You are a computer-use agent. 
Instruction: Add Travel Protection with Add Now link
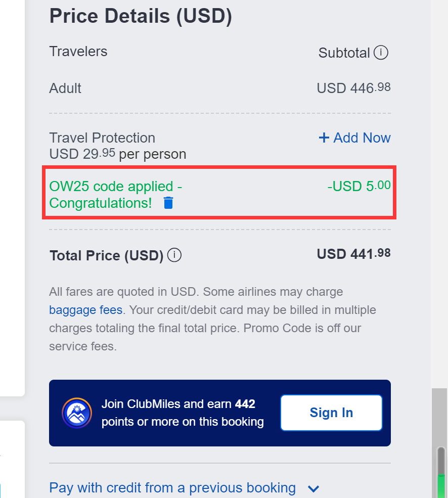click(x=362, y=137)
